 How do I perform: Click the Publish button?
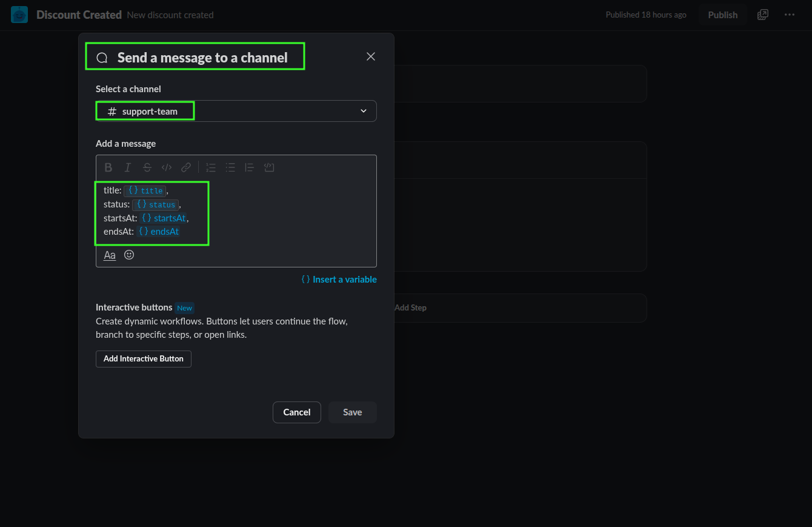click(x=723, y=15)
